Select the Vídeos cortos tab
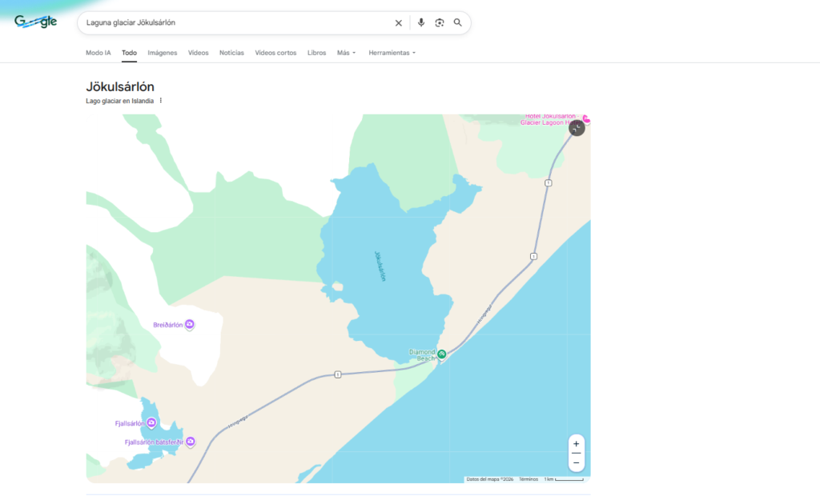Viewport: 820px width, 504px height. (275, 53)
